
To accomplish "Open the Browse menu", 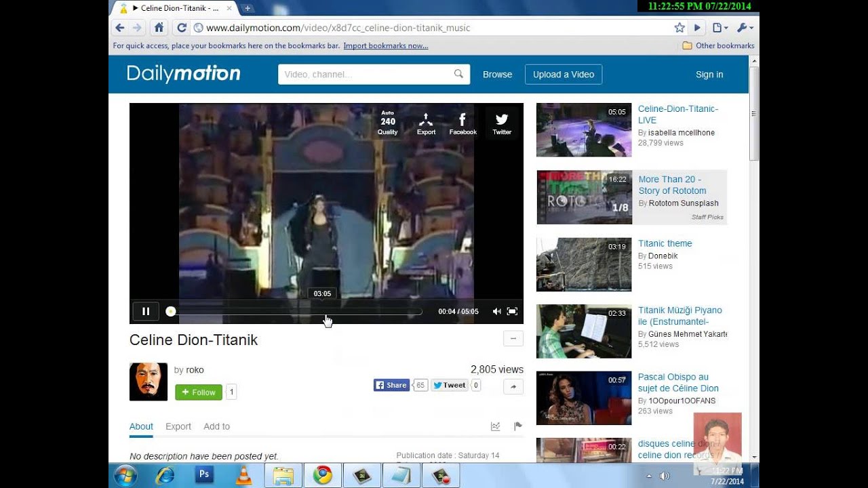I will pos(497,75).
